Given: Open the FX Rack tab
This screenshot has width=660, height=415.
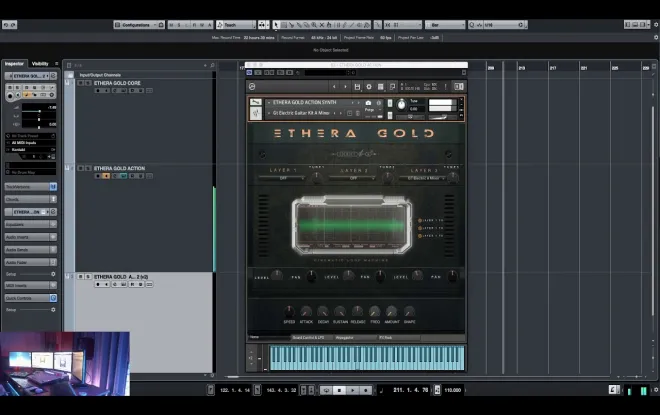Looking at the screenshot, I should tap(398, 338).
